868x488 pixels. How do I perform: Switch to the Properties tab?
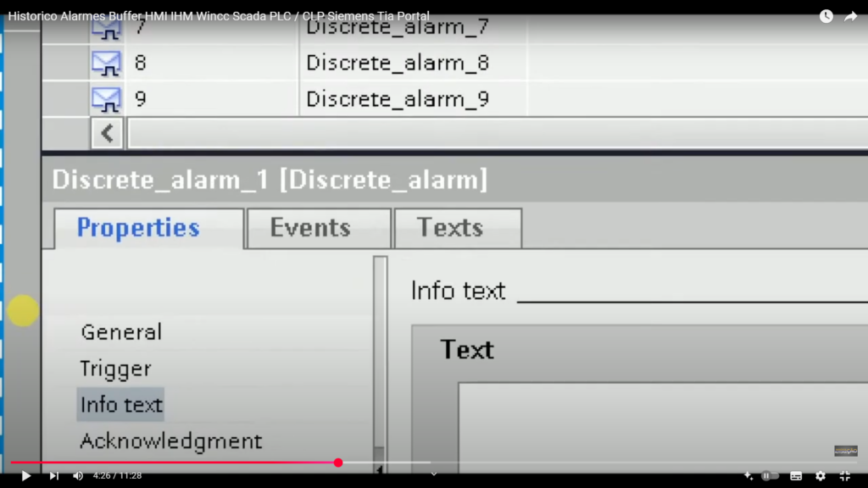[x=149, y=228]
